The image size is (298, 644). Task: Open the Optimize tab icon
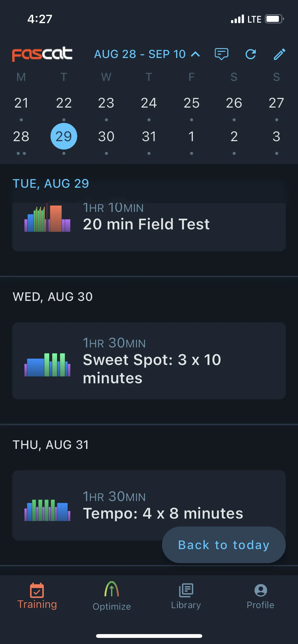[112, 589]
